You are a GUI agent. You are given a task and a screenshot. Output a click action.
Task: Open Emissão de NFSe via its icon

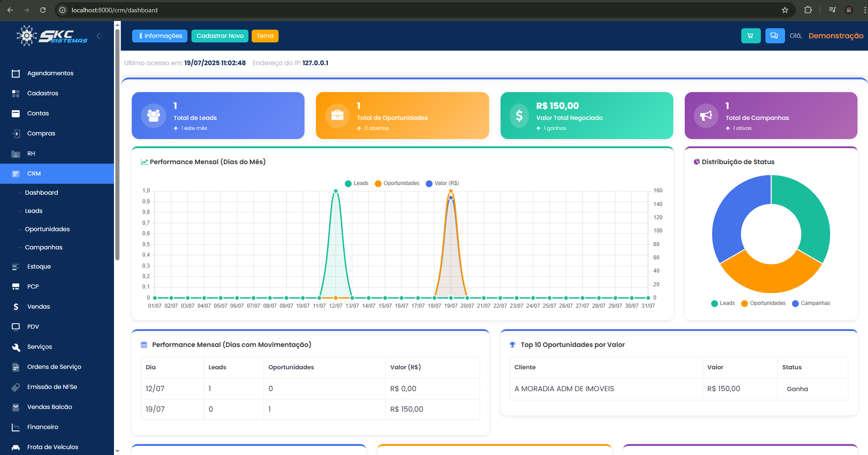[15, 387]
